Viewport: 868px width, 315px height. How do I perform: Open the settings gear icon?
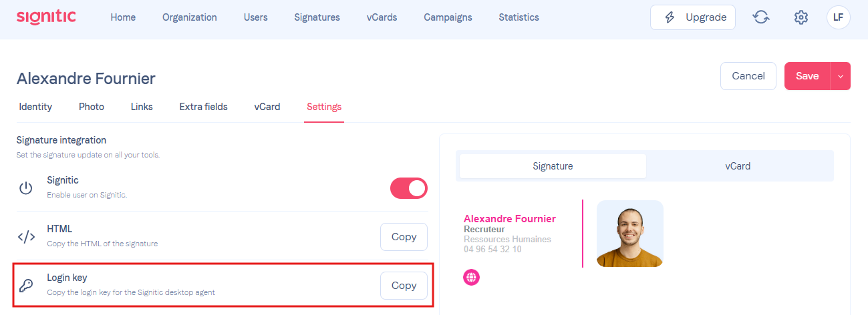pos(801,17)
